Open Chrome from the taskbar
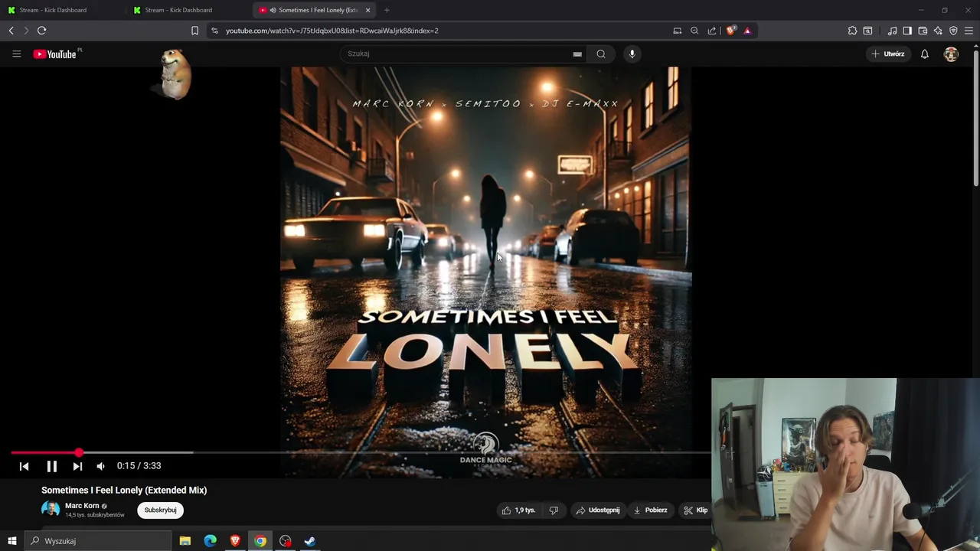This screenshot has width=980, height=551. (x=260, y=541)
